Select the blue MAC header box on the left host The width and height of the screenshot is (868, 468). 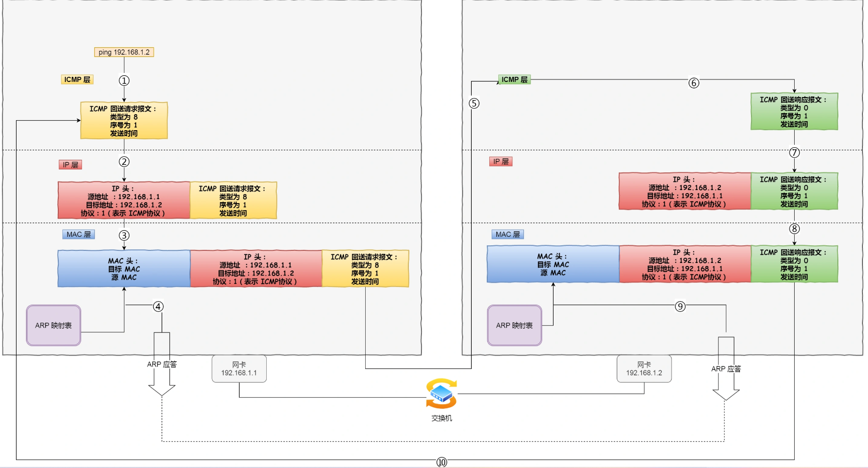124,269
